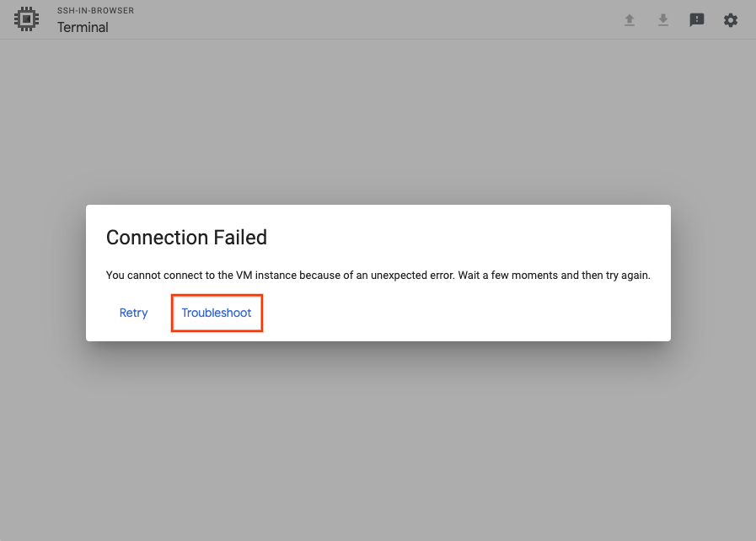This screenshot has width=756, height=541.
Task: Click the Retry link in the dialog
Action: 133,313
